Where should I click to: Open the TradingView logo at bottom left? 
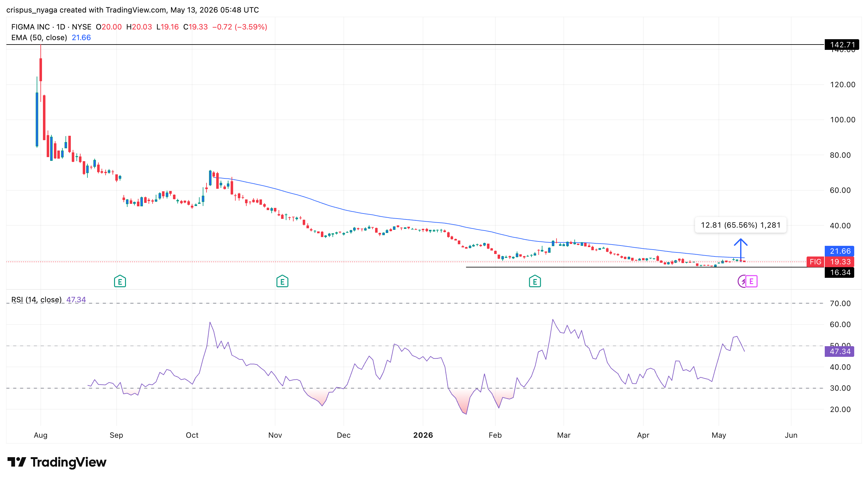click(x=57, y=462)
